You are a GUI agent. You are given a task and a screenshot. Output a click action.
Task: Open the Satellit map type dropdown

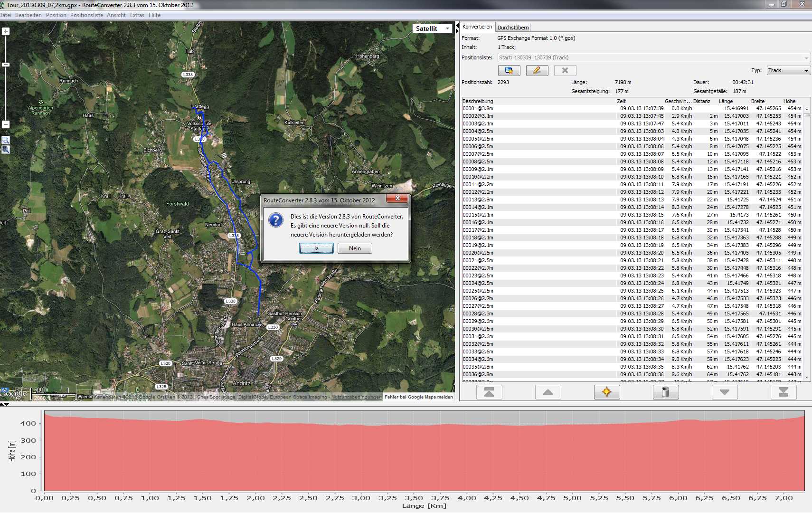click(x=432, y=28)
